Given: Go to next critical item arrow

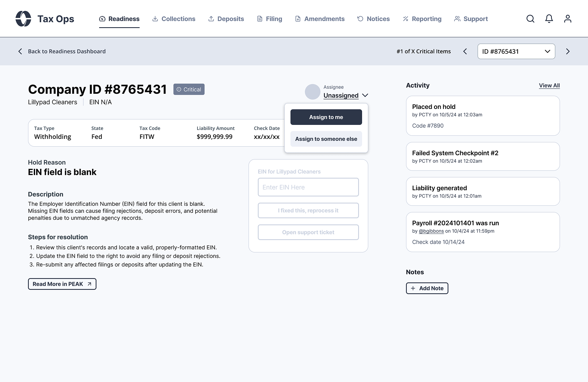Looking at the screenshot, I should 567,51.
